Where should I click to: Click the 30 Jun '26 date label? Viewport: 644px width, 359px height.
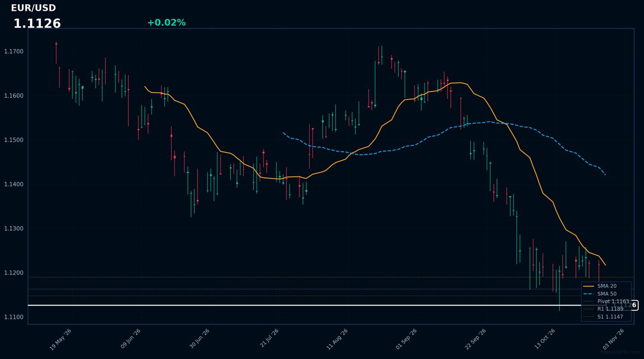(199, 339)
